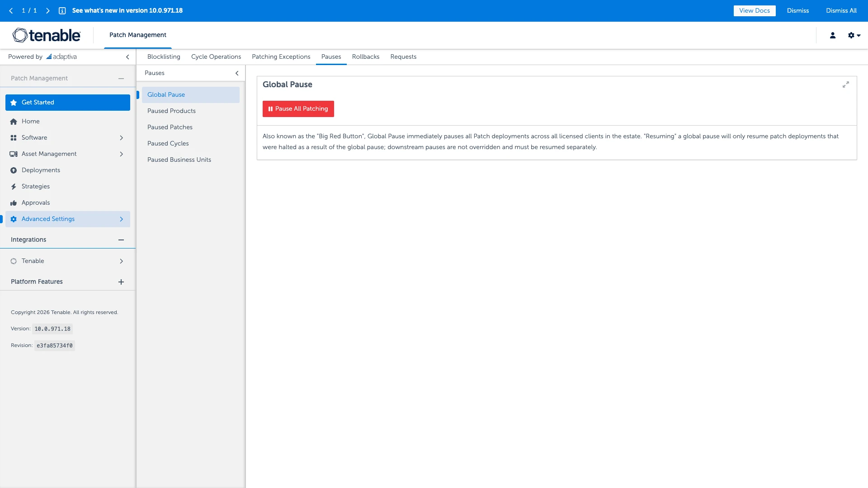Open Deployments in the sidebar
Viewport: 868px width, 488px height.
68,170
